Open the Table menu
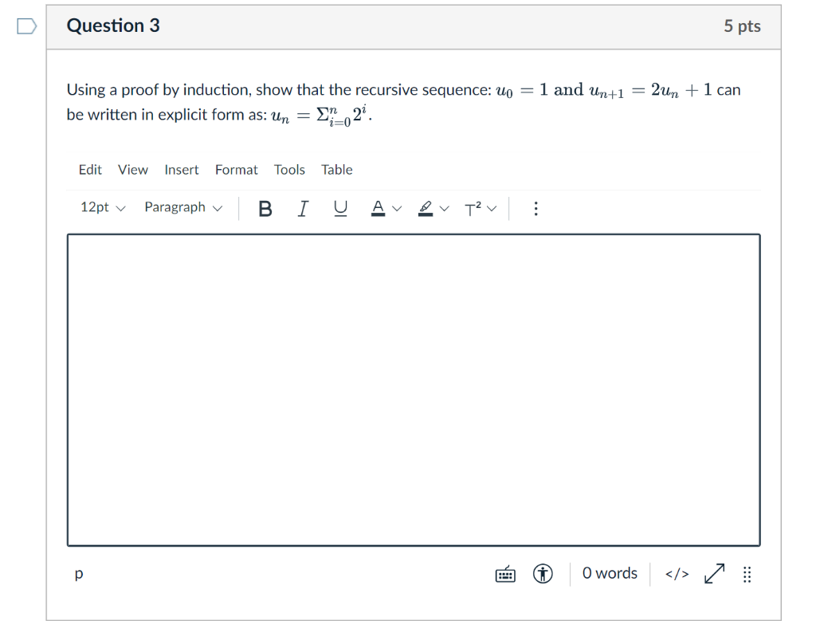The height and width of the screenshot is (644, 816). tap(336, 170)
